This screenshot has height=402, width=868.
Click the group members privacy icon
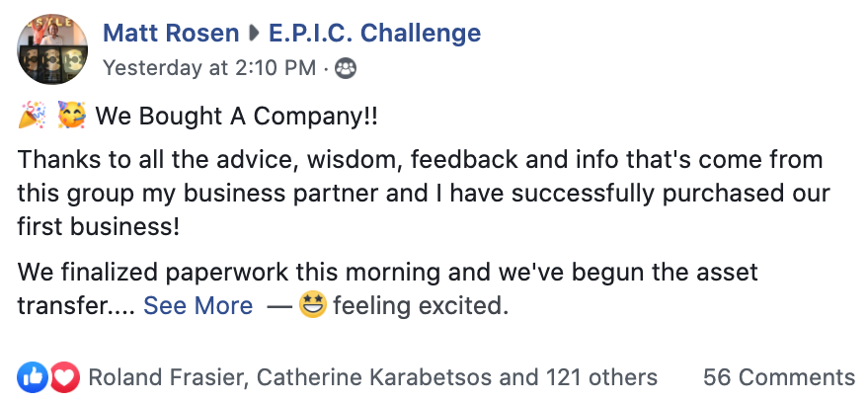(346, 68)
